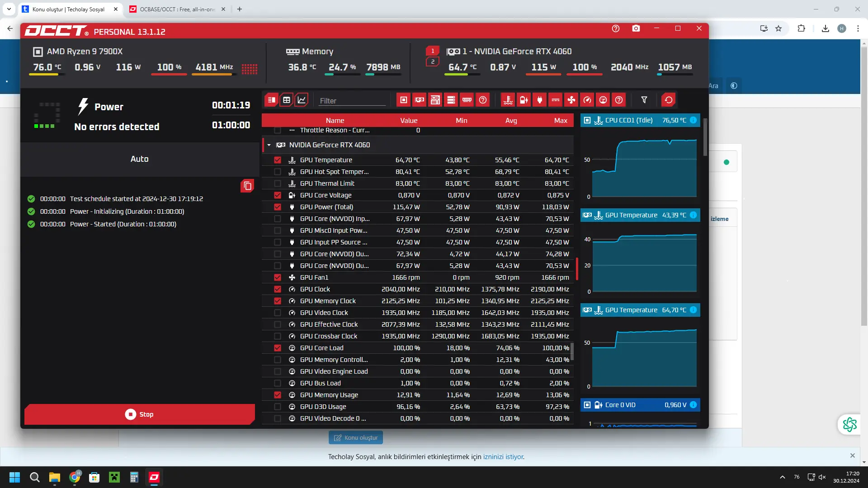Image resolution: width=868 pixels, height=488 pixels.
Task: Open Chrome downloads icon
Action: coord(826,28)
